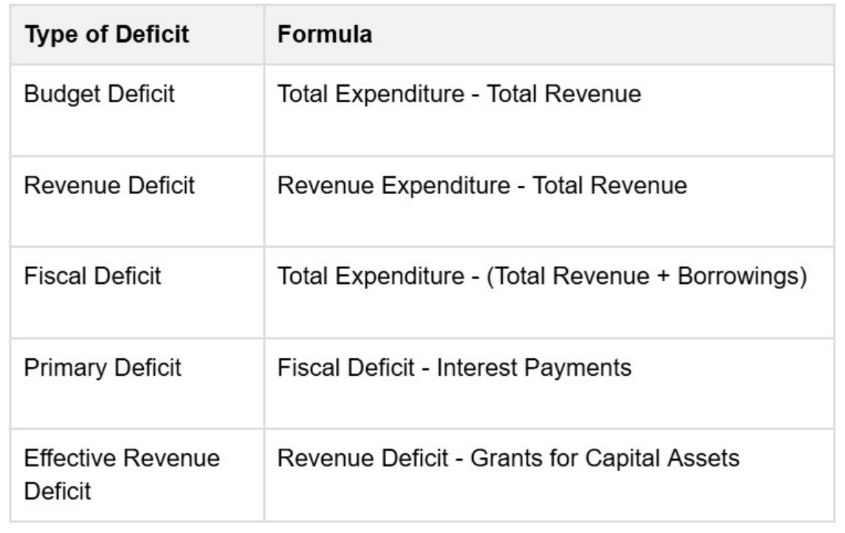Select the "Primary Deficit" cell
Screen dimensions: 845x533
pyautogui.click(x=103, y=367)
